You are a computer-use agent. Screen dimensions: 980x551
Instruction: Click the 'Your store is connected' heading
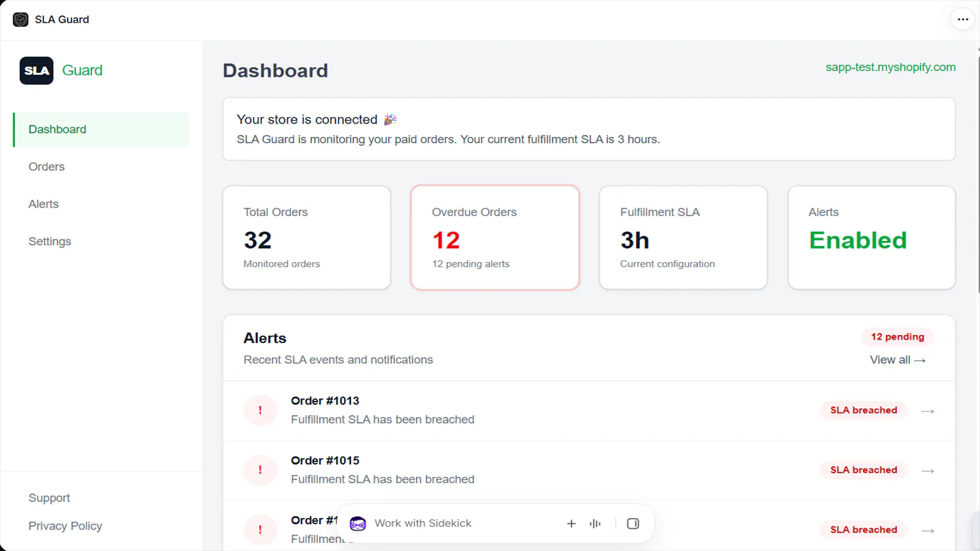click(x=307, y=119)
